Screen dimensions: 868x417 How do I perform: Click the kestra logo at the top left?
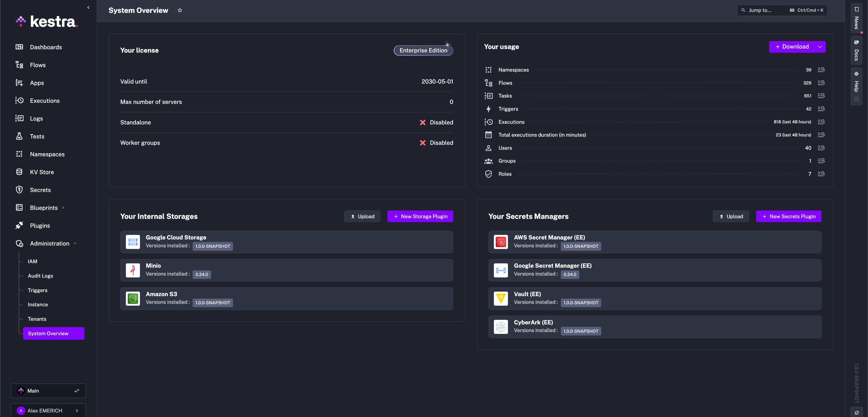tap(47, 21)
